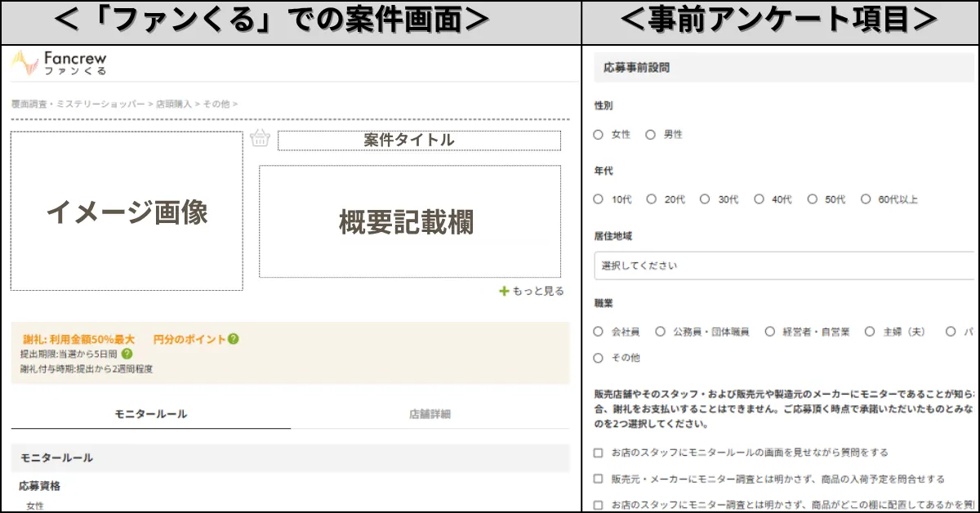This screenshot has width=980, height=513.
Task: Click the イメージ画像 placeholder
Action: 127,208
